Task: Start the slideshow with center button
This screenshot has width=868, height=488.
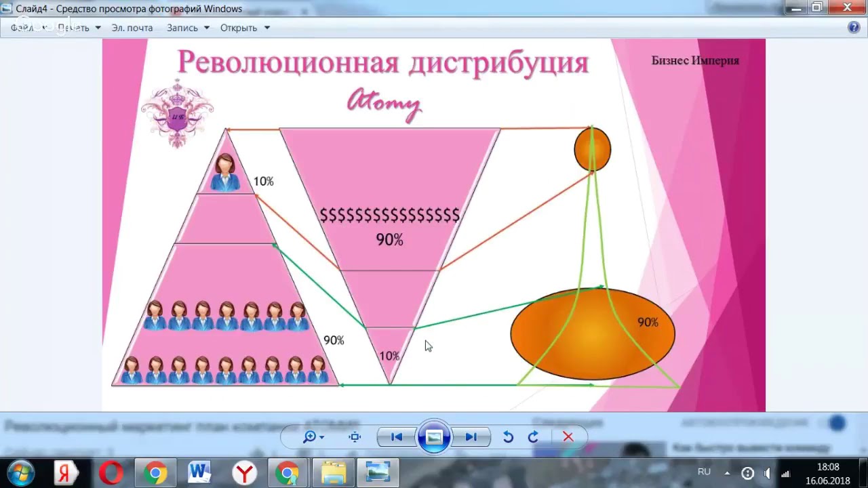Action: [x=434, y=437]
